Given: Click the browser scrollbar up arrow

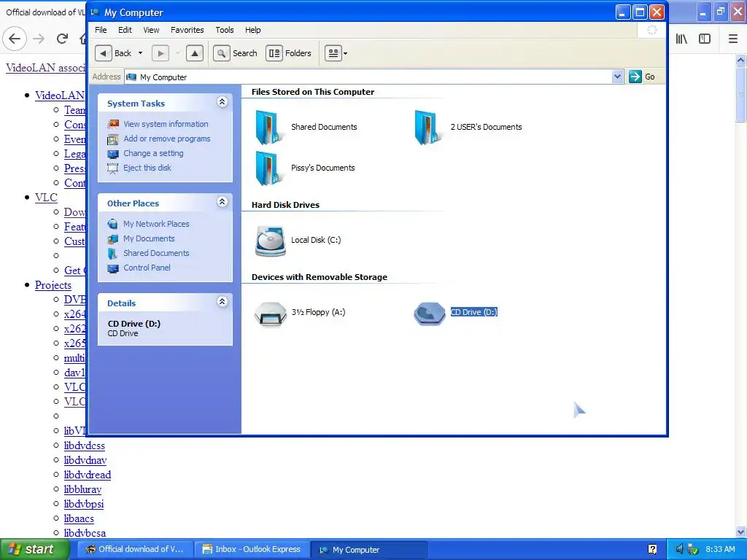Looking at the screenshot, I should pos(741,60).
